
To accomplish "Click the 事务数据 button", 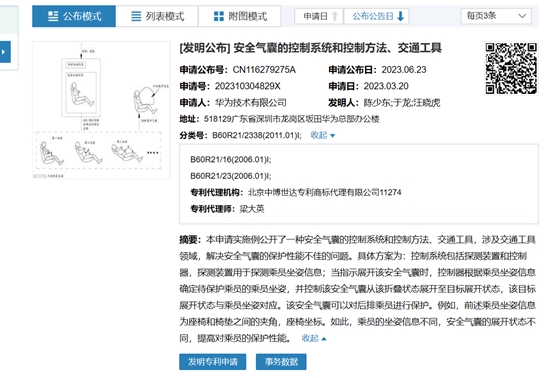I will 281,362.
